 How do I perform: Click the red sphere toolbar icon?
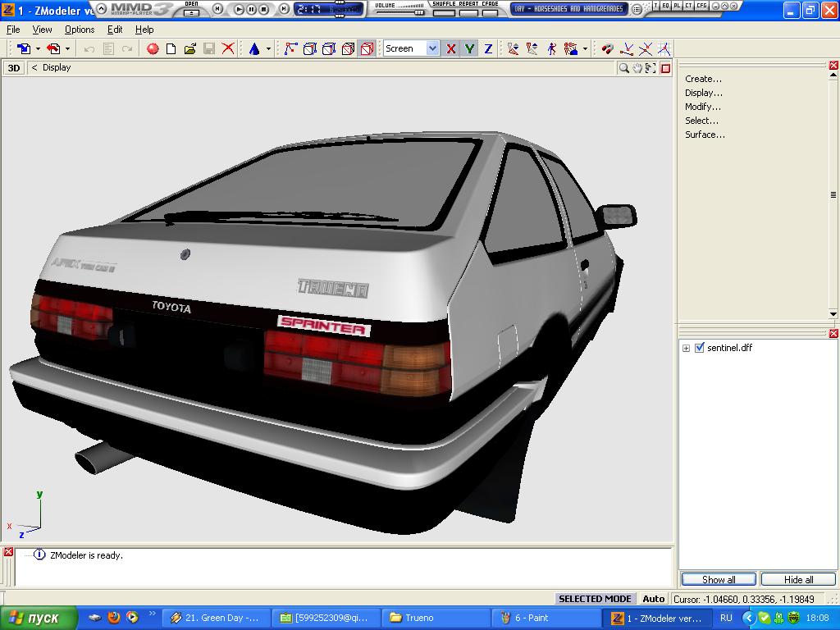[153, 49]
